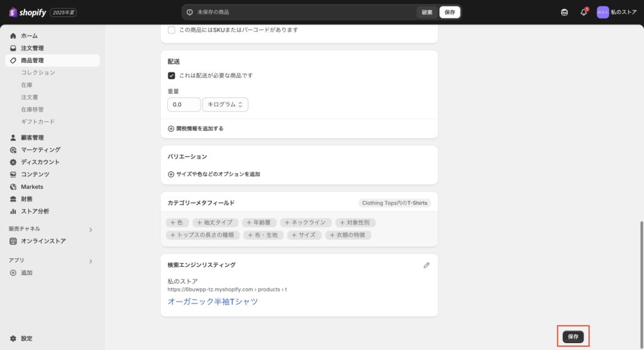644x350 pixels.
Task: Open the キログラム weight unit dropdown
Action: (x=225, y=104)
